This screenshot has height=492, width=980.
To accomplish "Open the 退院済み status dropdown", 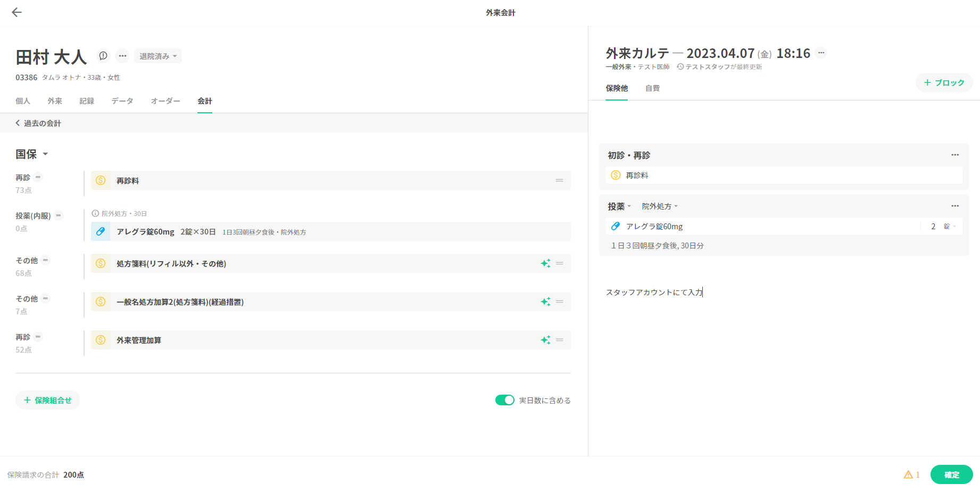I will point(158,56).
